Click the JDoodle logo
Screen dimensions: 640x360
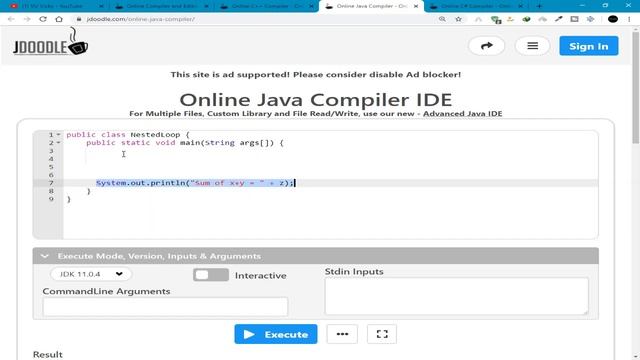point(50,42)
